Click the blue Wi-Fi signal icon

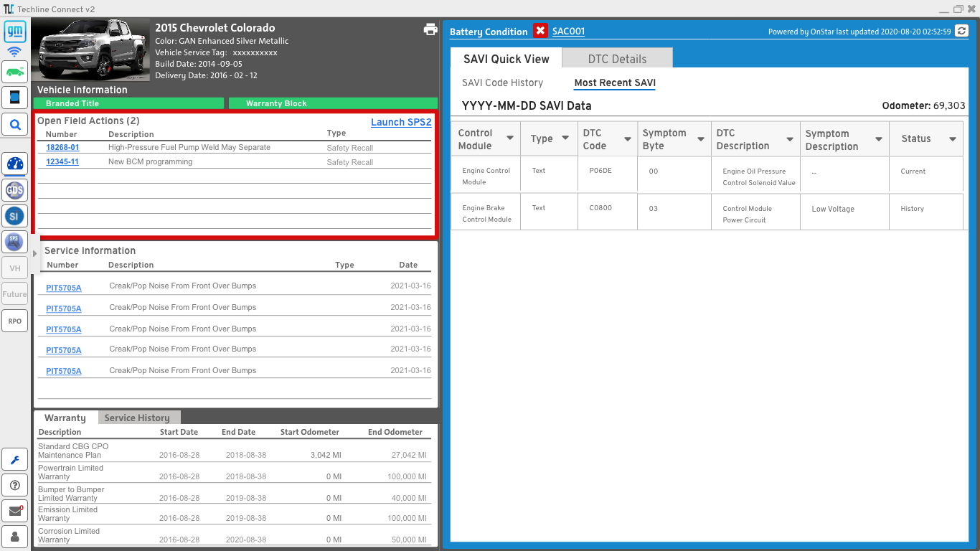coord(15,52)
